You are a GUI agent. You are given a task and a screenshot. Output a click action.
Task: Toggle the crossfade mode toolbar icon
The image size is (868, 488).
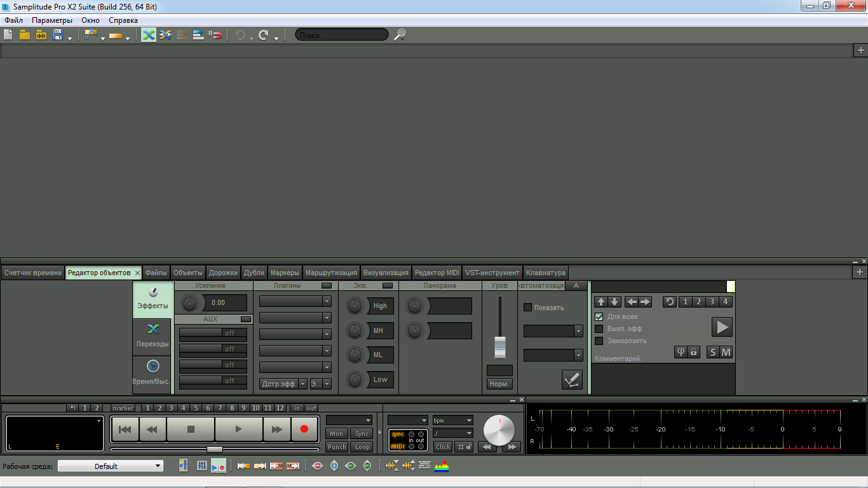click(149, 35)
